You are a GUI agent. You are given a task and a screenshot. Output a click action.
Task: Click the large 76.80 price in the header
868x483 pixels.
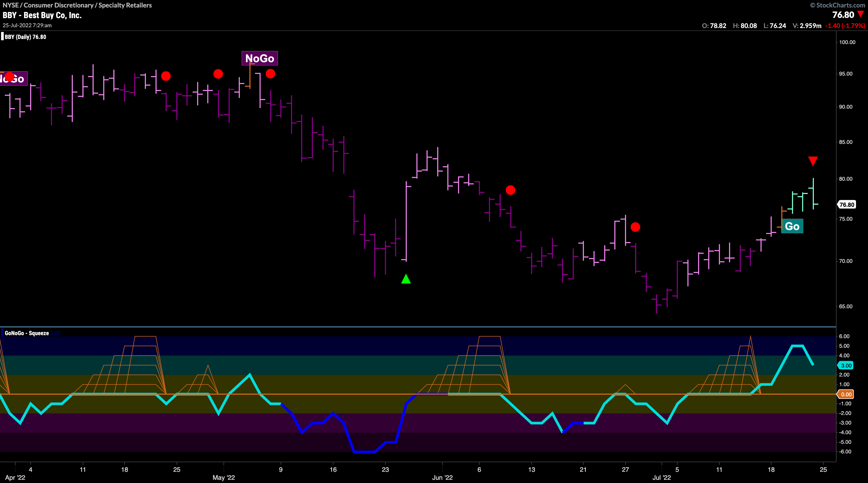tap(843, 15)
